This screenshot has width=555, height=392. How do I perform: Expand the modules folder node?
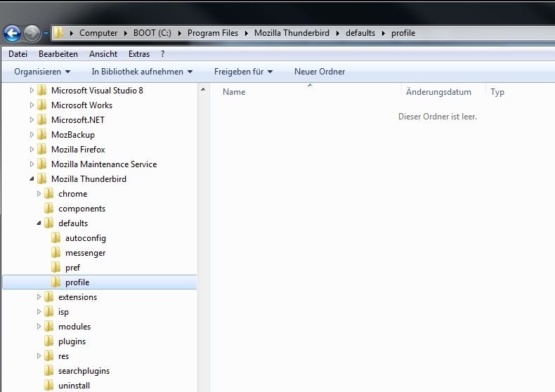(39, 327)
